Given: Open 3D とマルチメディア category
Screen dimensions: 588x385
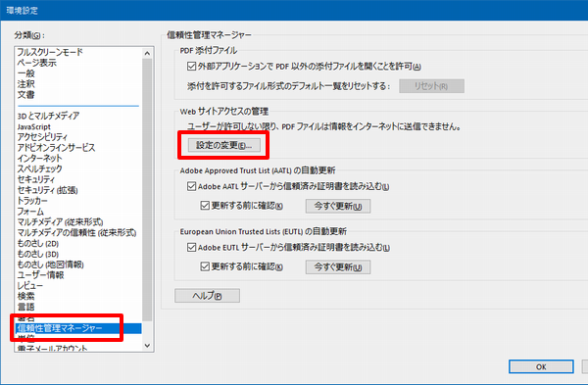Looking at the screenshot, I should point(48,116).
